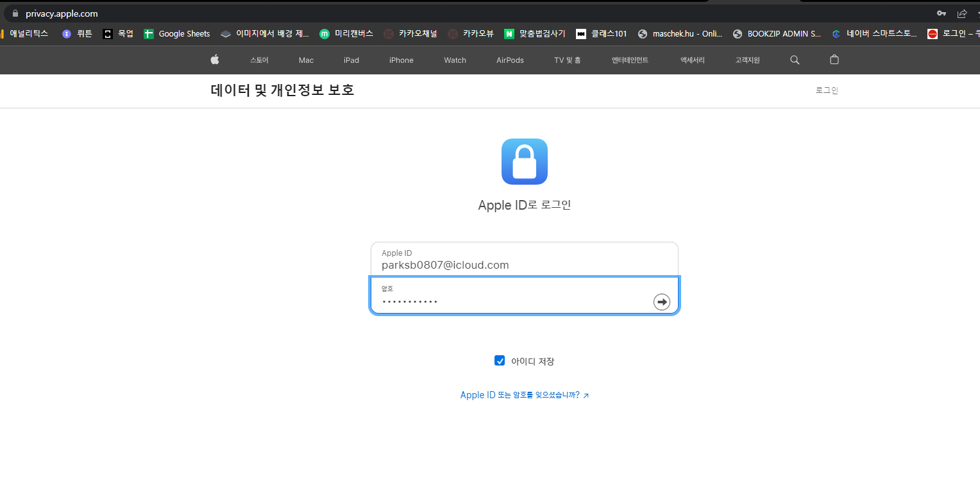Click the Apple ID email input field

pyautogui.click(x=525, y=260)
